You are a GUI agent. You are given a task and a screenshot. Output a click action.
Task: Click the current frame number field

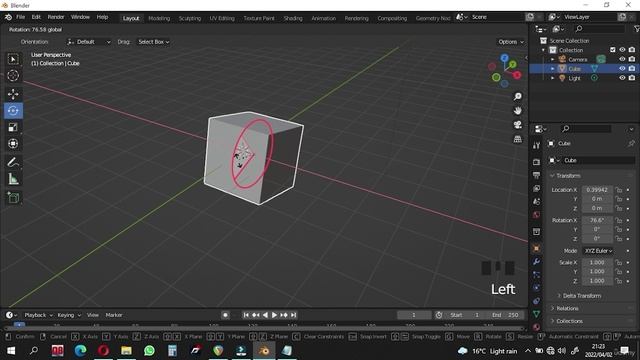[413, 315]
